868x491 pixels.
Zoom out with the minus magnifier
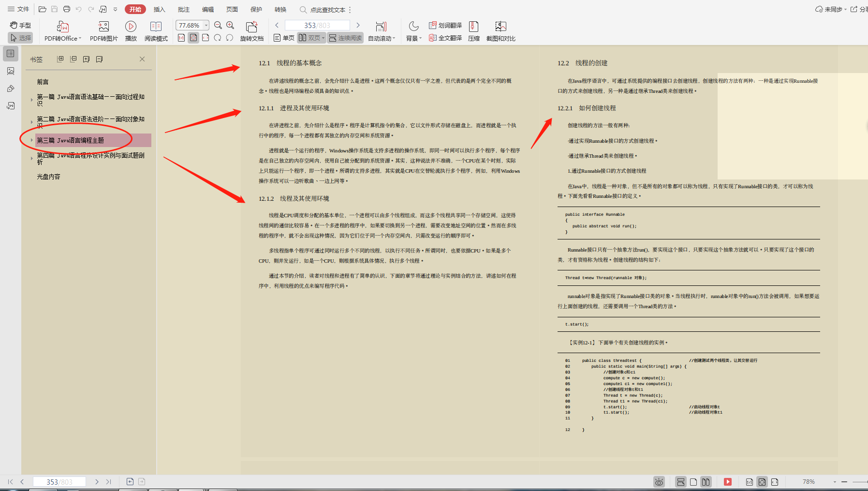[218, 25]
